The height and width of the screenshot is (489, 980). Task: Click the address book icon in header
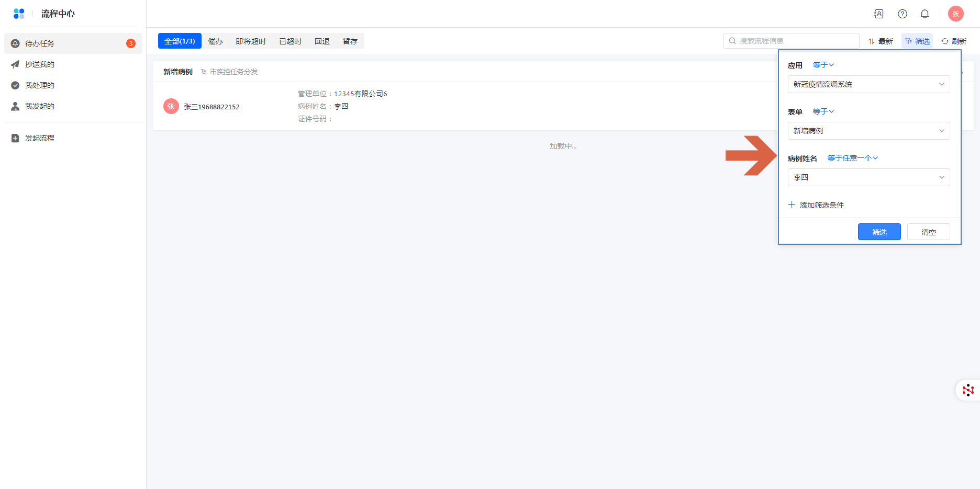(x=879, y=14)
